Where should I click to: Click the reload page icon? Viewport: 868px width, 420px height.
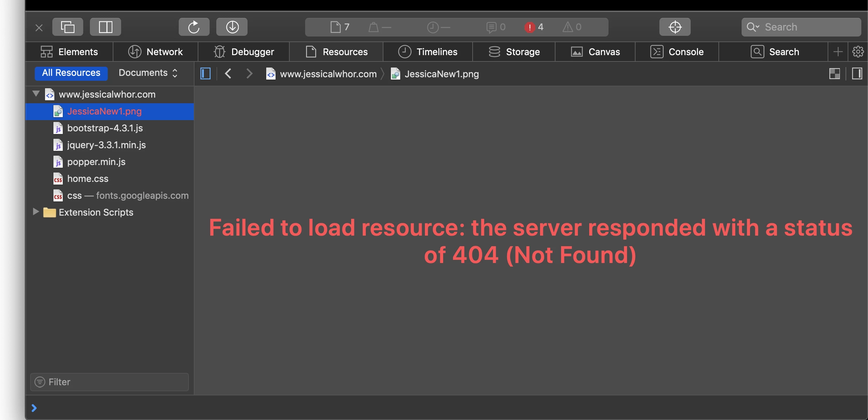[x=194, y=27]
